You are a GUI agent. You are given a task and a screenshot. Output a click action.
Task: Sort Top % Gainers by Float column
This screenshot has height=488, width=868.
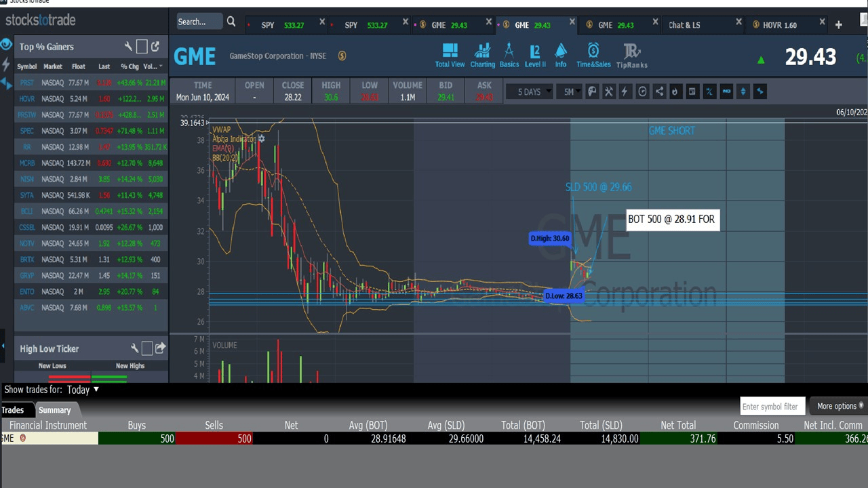pyautogui.click(x=79, y=66)
